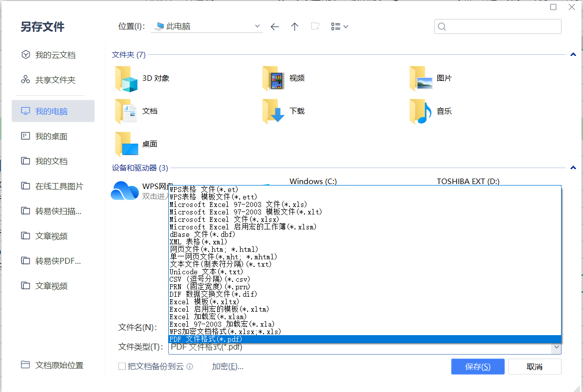Select the 视频 folder
This screenshot has width=583, height=392.
pos(284,78)
